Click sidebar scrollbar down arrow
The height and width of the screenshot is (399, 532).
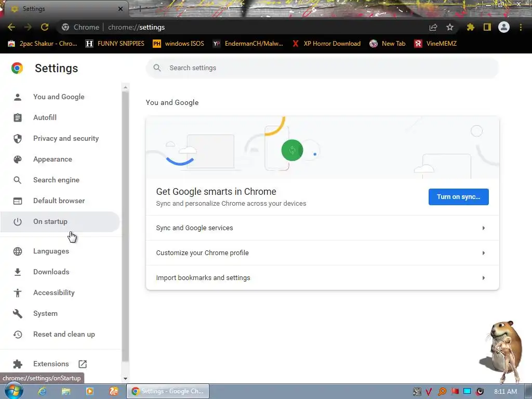tap(126, 379)
